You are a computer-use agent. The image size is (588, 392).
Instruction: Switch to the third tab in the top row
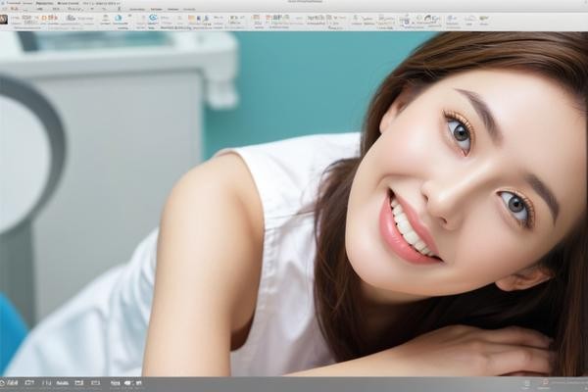70,4
